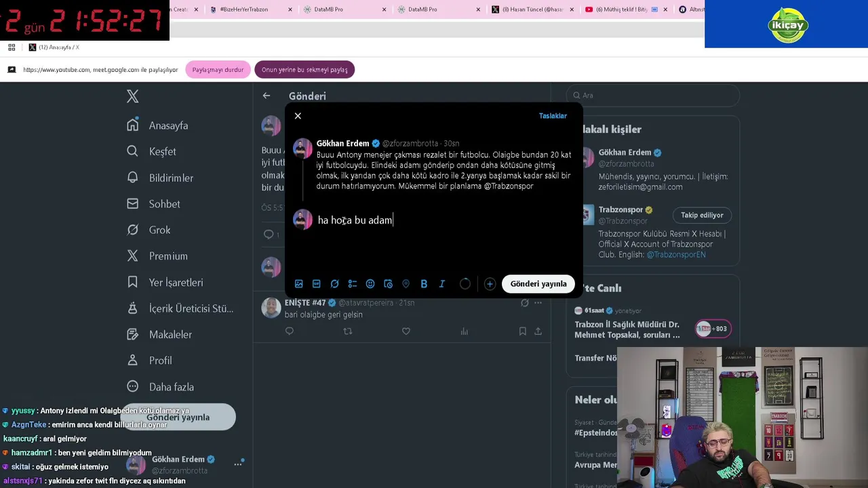Open browser tab grid icon
This screenshot has height=488, width=868.
tap(12, 47)
